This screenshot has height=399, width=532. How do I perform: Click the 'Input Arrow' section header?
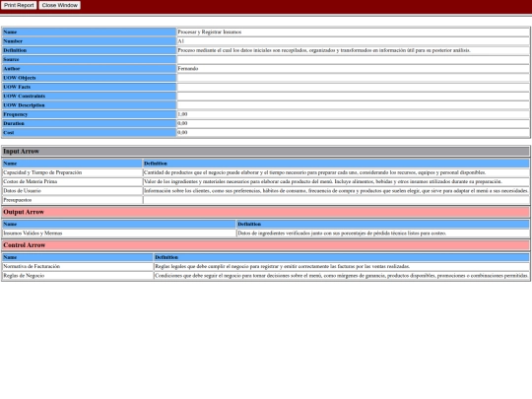(x=265, y=152)
